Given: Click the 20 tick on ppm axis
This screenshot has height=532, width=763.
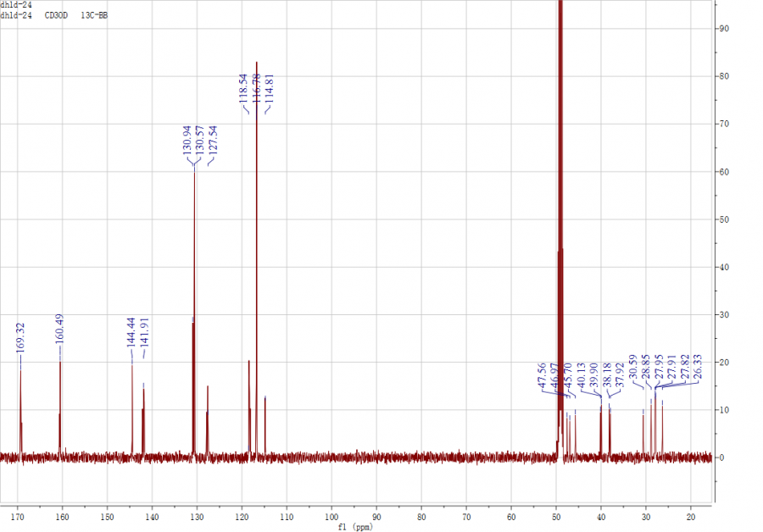Looking at the screenshot, I should pyautogui.click(x=691, y=517).
